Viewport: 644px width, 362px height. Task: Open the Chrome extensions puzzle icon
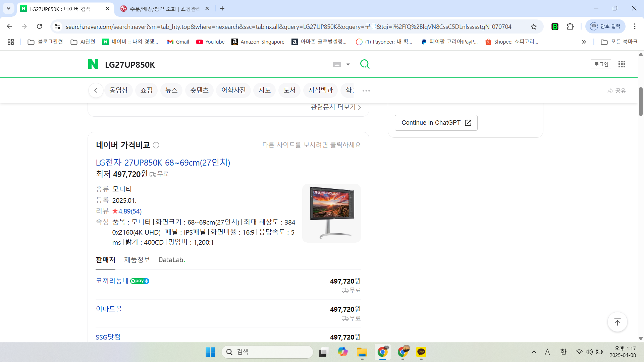570,26
